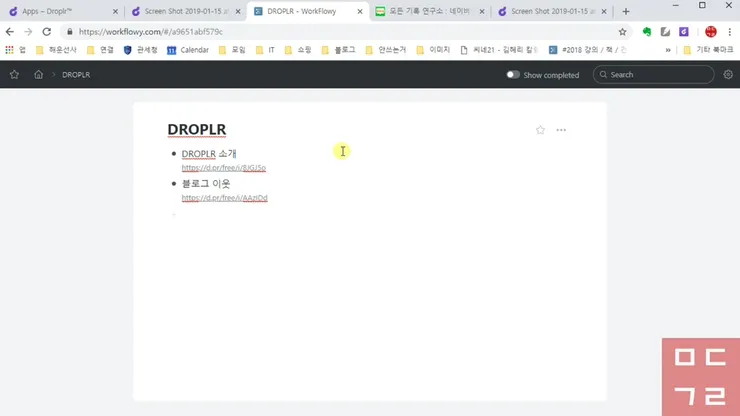Go to WorkFlowy home via the house icon

(38, 75)
